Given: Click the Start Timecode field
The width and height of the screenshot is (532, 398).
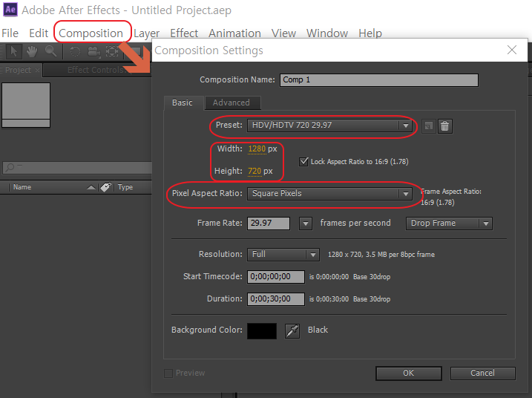Looking at the screenshot, I should (276, 277).
